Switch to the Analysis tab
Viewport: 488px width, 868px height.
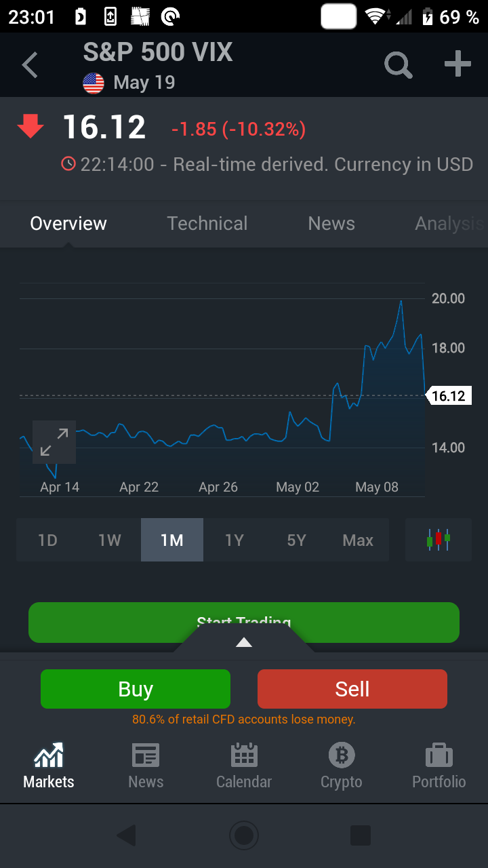(x=450, y=223)
